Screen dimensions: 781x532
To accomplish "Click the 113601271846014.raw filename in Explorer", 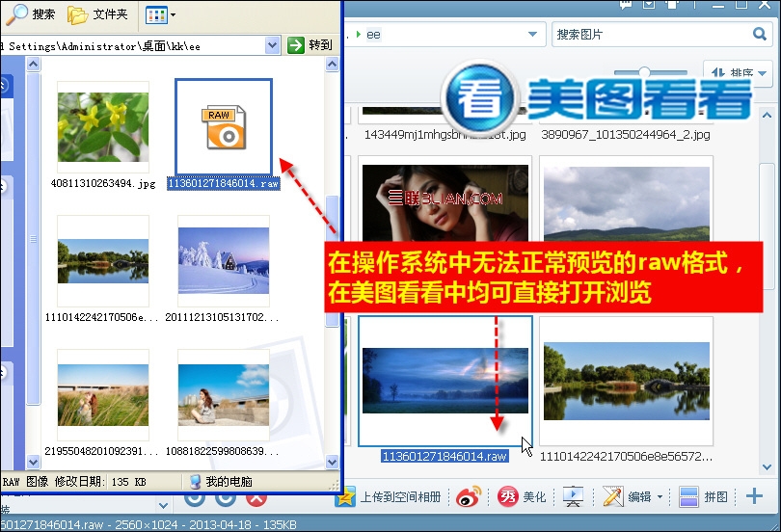I will click(x=223, y=184).
